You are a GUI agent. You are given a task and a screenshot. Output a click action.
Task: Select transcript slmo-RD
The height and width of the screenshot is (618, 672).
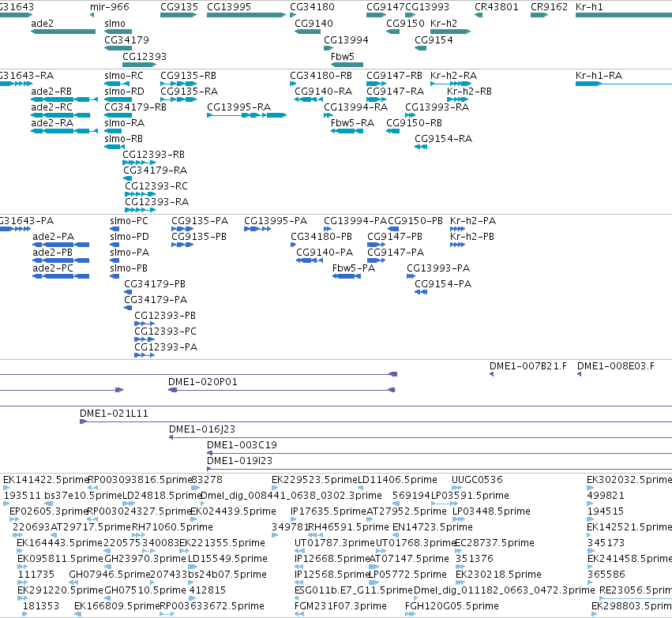[124, 92]
